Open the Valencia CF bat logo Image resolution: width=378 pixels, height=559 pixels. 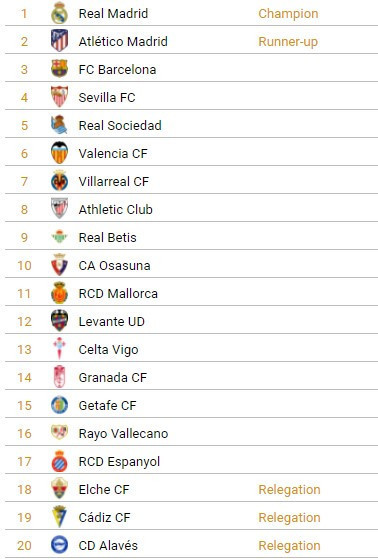(x=59, y=153)
